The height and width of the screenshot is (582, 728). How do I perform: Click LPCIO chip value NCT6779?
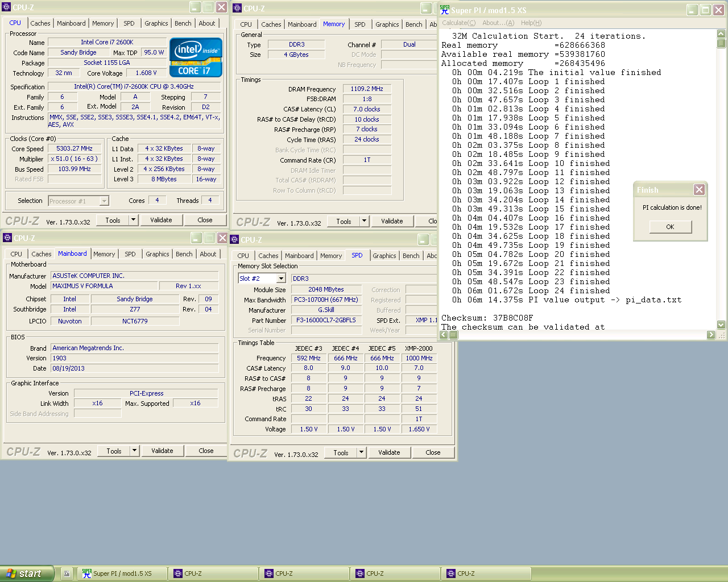135,321
